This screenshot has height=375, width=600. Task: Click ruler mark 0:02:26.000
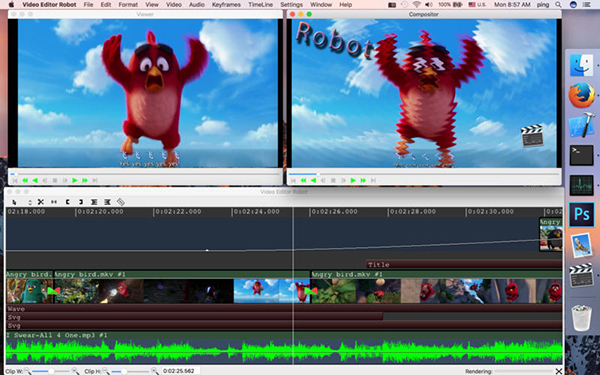(x=335, y=212)
